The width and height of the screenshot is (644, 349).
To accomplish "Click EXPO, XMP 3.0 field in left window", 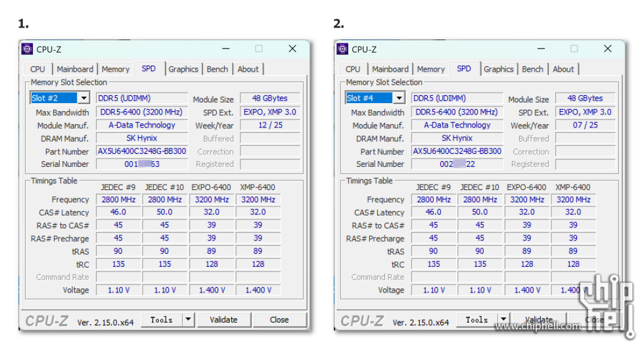I will click(270, 112).
